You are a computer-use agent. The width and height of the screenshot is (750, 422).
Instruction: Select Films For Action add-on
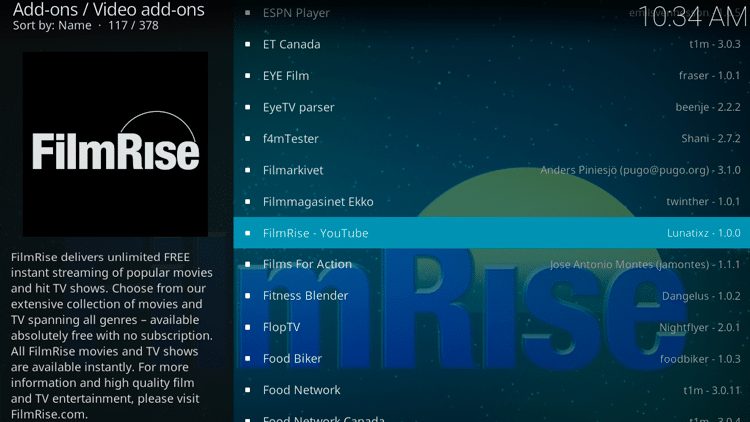pos(491,264)
